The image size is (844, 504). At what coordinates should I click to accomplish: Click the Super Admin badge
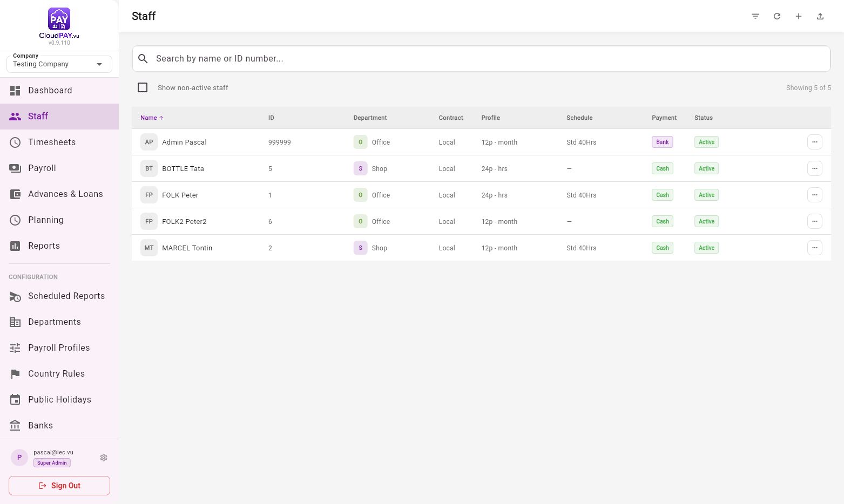point(52,463)
